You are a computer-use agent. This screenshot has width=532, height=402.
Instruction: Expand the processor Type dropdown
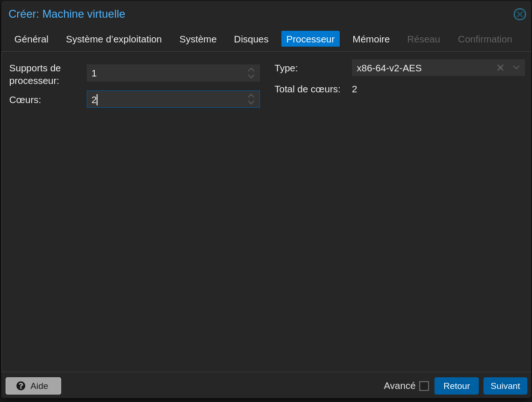516,68
